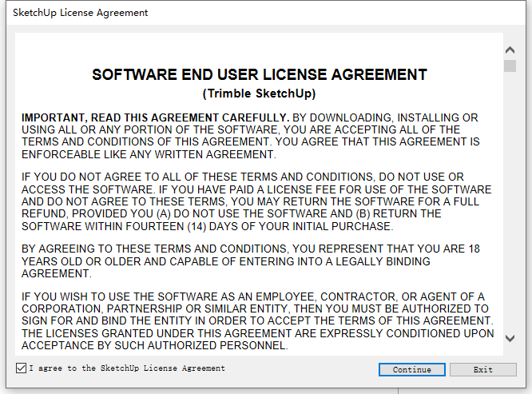Click the scrollbar down arrow
This screenshot has height=394, width=532.
point(510,338)
